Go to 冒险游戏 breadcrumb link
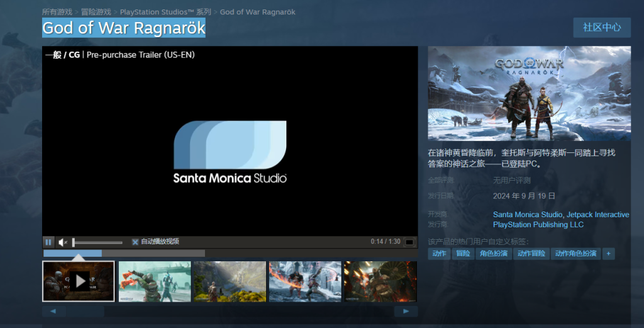Viewport: 644px width, 328px height. [96, 12]
